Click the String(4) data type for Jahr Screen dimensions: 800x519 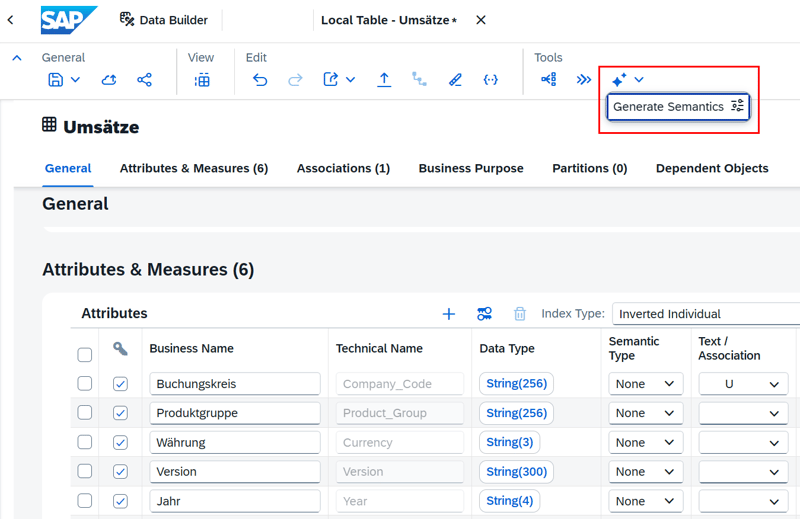pos(509,501)
